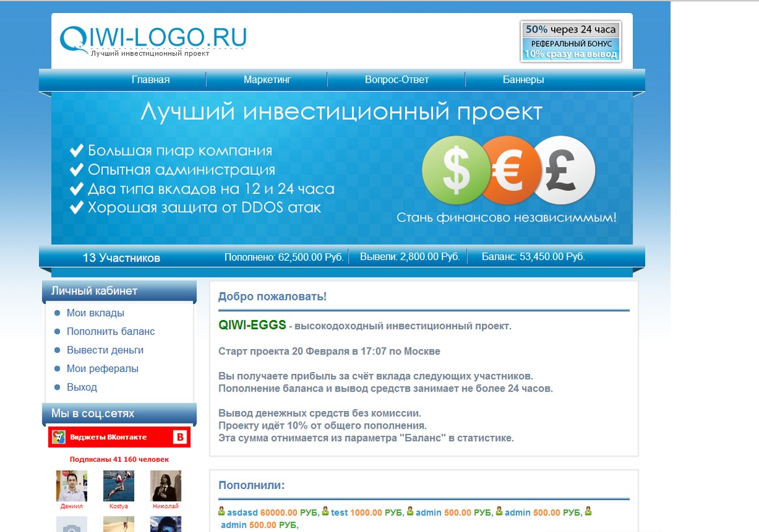759x532 pixels.
Task: Click the Выход logout link
Action: pyautogui.click(x=82, y=387)
